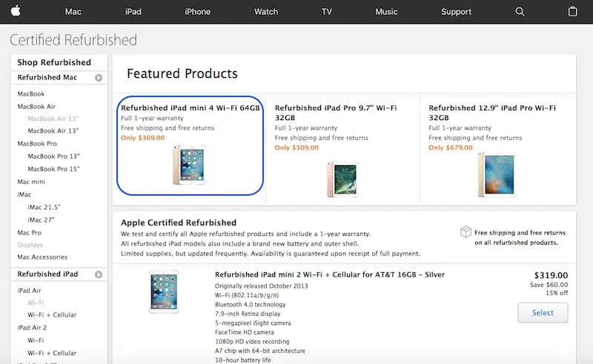Open iPad mini 2 Wi-Fi + Cellular title
The image size is (593, 364).
(x=330, y=274)
